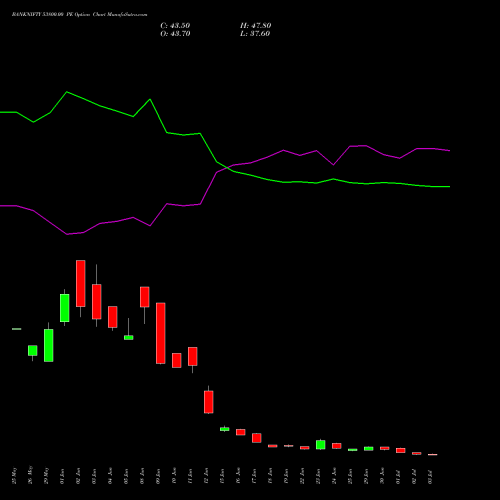The height and width of the screenshot is (500, 500).
Task: Click the 18 Jun date label
Action: (270, 476)
